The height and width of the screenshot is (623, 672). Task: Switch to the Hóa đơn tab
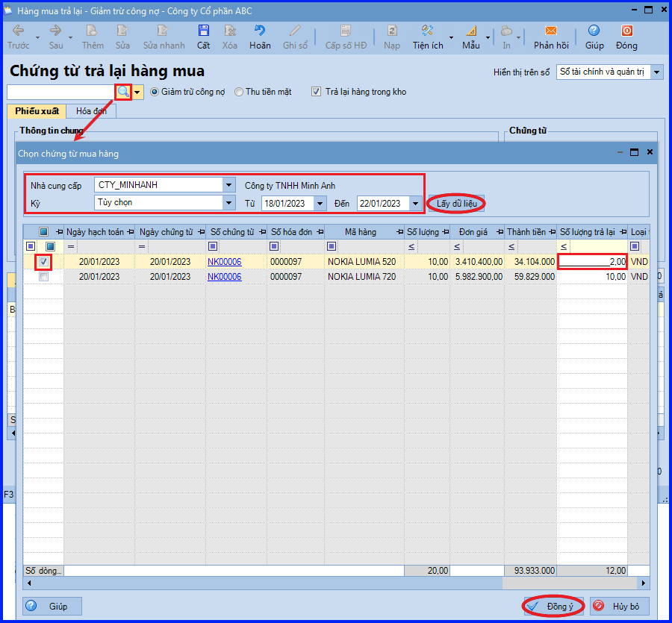91,111
